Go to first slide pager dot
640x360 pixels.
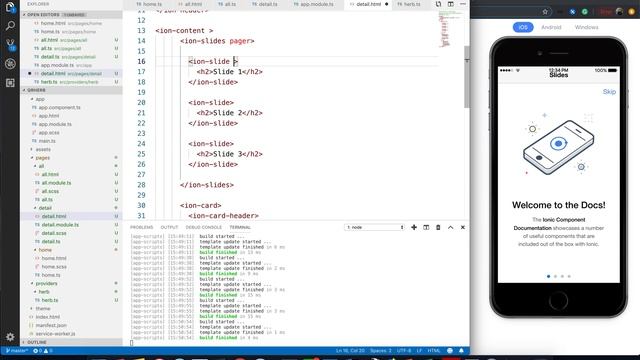tap(548, 276)
